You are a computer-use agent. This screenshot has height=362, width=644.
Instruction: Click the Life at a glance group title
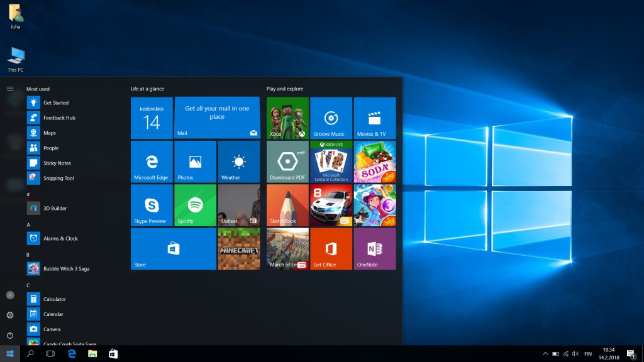[147, 89]
